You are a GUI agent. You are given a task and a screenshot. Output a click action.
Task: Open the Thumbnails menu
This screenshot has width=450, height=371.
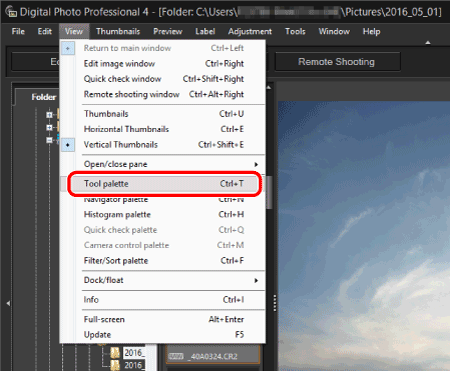point(118,32)
